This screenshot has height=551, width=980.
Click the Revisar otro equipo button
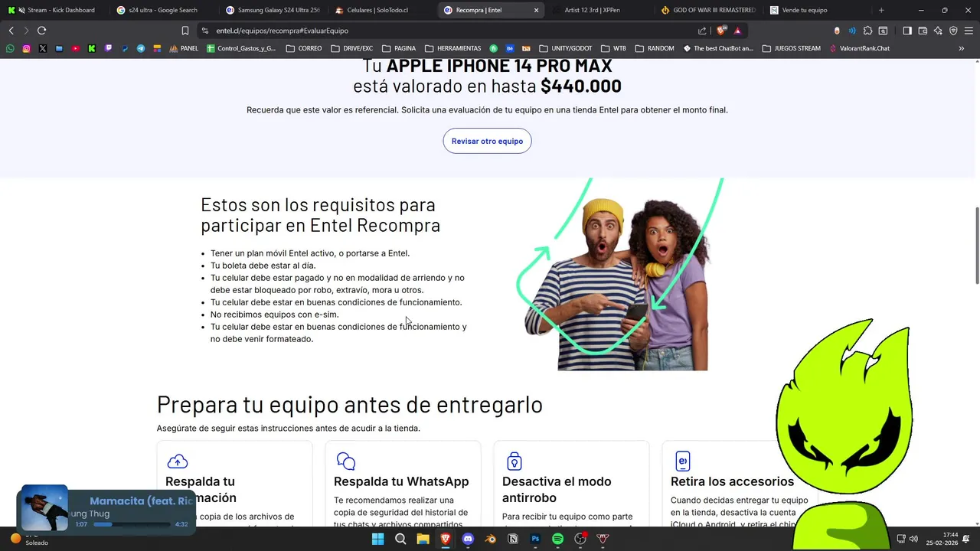(x=487, y=141)
